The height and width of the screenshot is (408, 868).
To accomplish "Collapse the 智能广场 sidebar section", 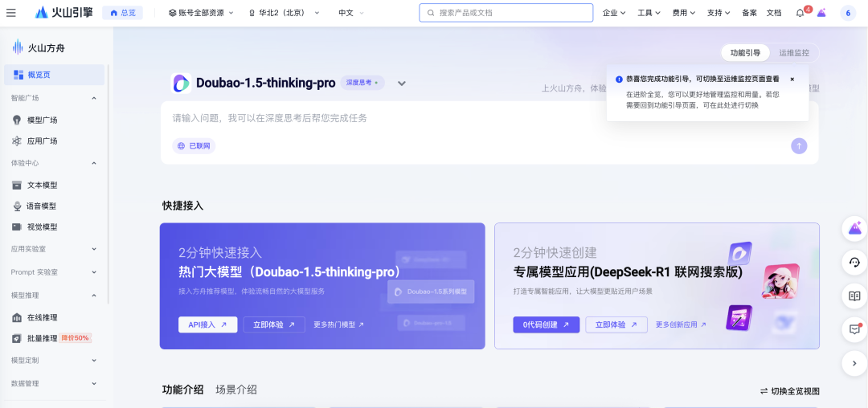I will 93,99.
